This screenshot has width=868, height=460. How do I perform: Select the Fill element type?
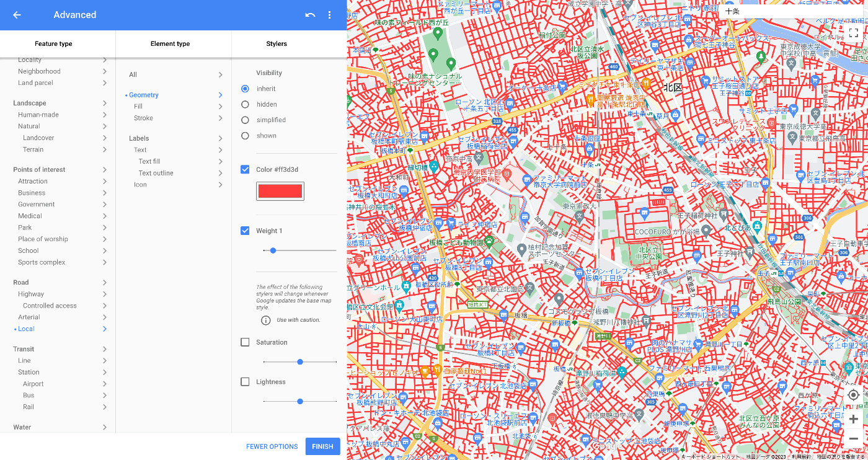pyautogui.click(x=138, y=107)
